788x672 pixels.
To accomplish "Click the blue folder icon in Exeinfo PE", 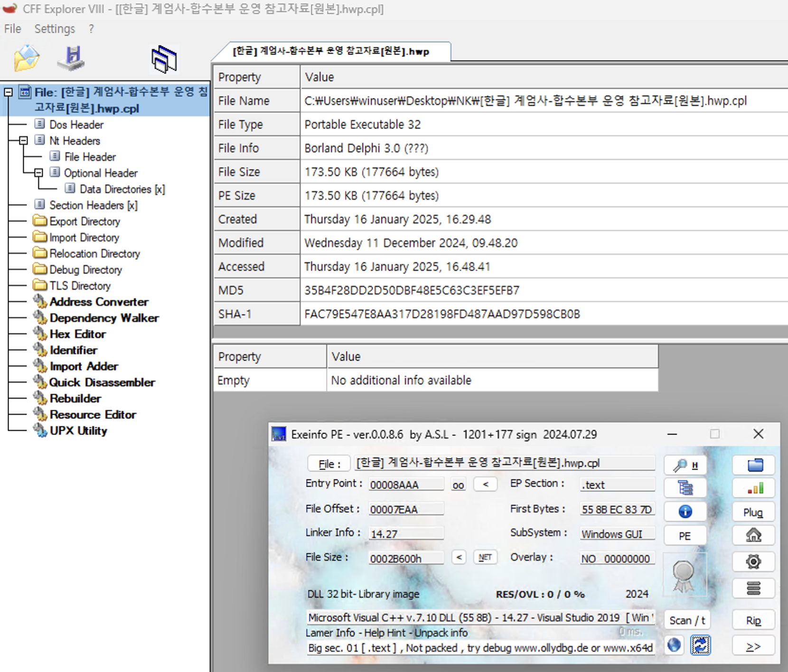I will [754, 465].
